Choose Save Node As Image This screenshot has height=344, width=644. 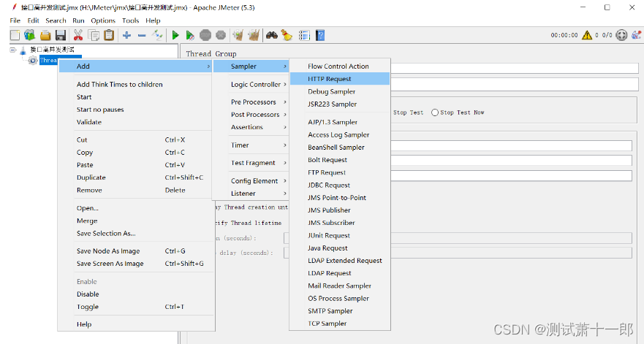coord(135,251)
